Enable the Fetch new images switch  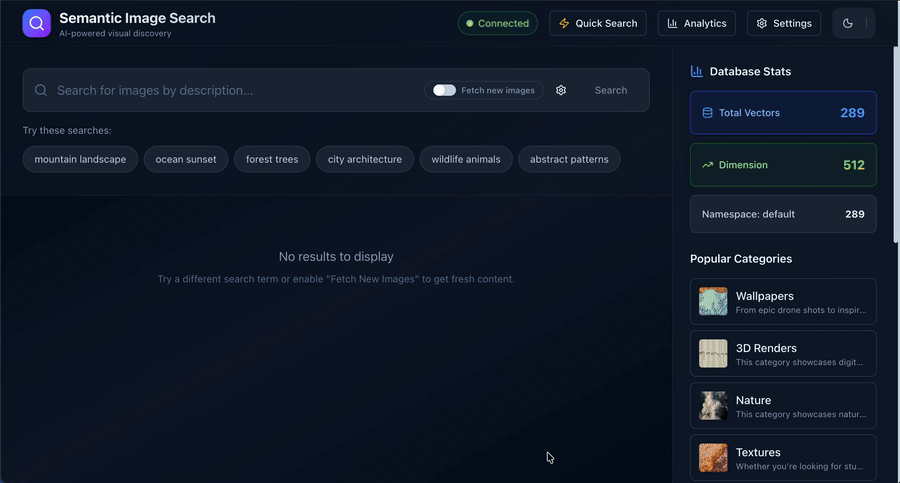click(x=444, y=90)
